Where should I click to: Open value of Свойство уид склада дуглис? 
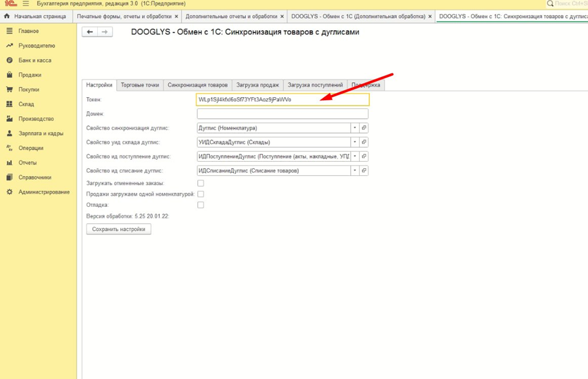coord(364,142)
